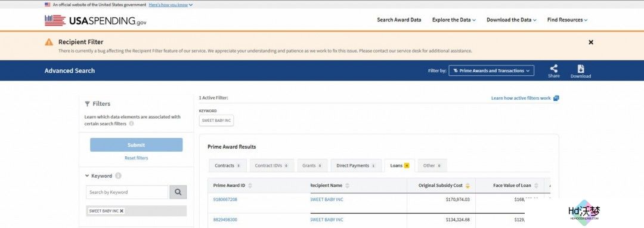
Task: Sort by Recipient Name arrows
Action: click(x=347, y=186)
